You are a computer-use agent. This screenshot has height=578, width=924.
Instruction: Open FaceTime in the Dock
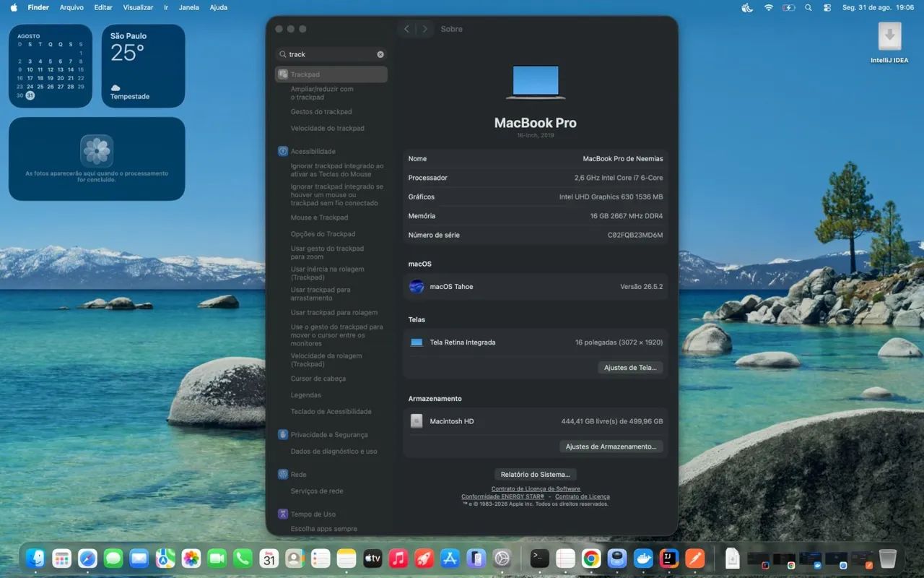click(217, 558)
